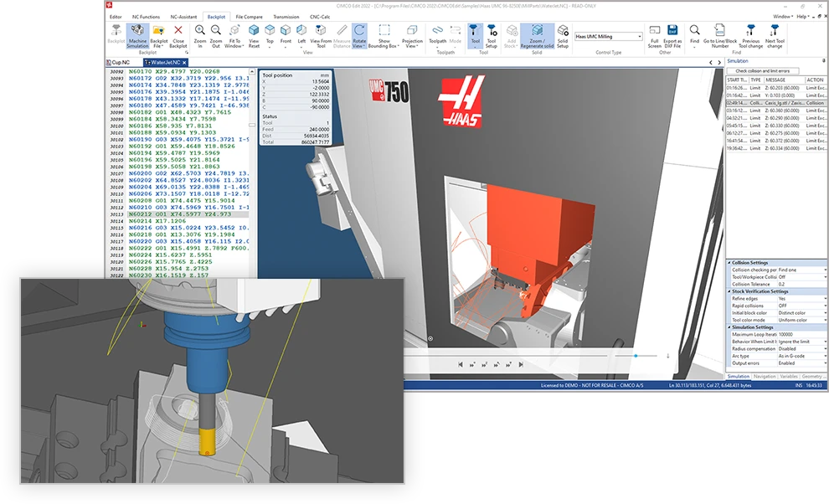829x504 pixels.
Task: Switch to Left view cube icon
Action: click(x=301, y=35)
